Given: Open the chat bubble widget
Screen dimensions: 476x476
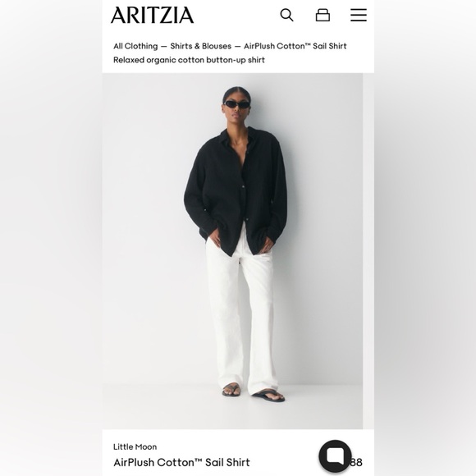Looking at the screenshot, I should click(x=335, y=456).
